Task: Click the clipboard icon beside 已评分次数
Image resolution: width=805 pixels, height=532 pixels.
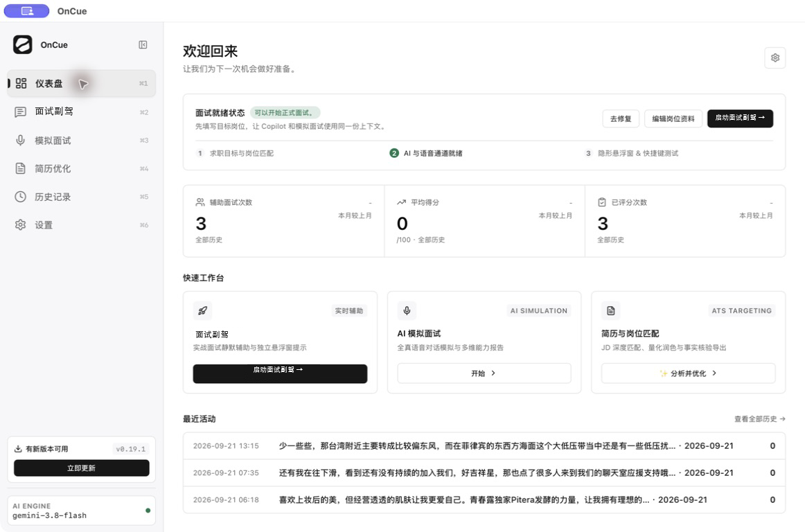Action: 602,202
